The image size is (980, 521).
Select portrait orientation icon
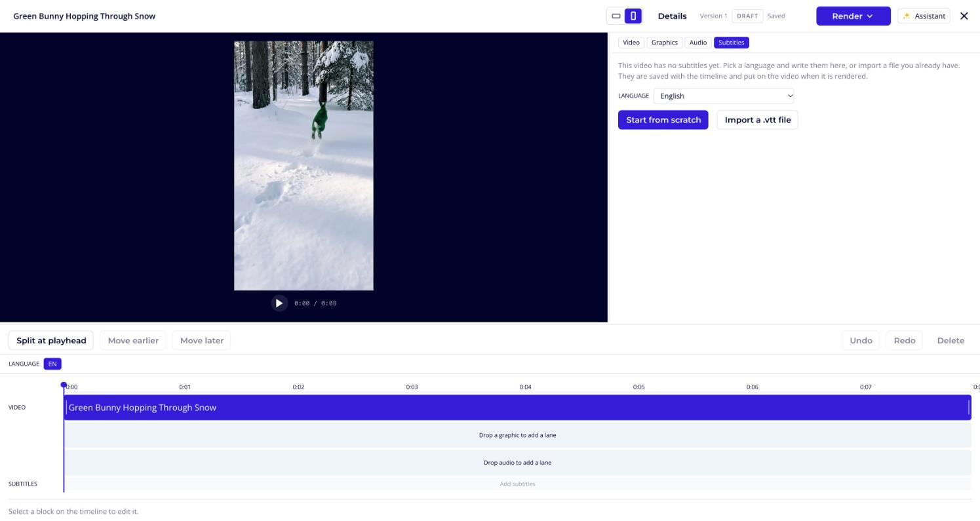(633, 16)
